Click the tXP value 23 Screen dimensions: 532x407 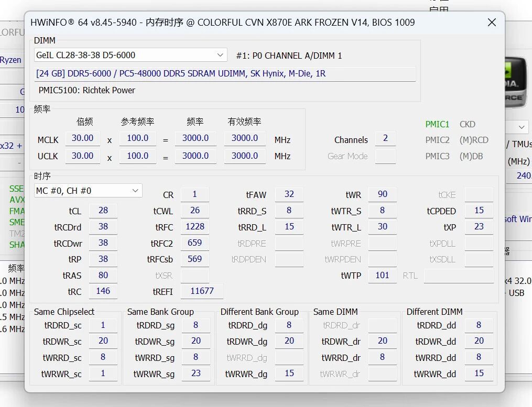pos(479,227)
